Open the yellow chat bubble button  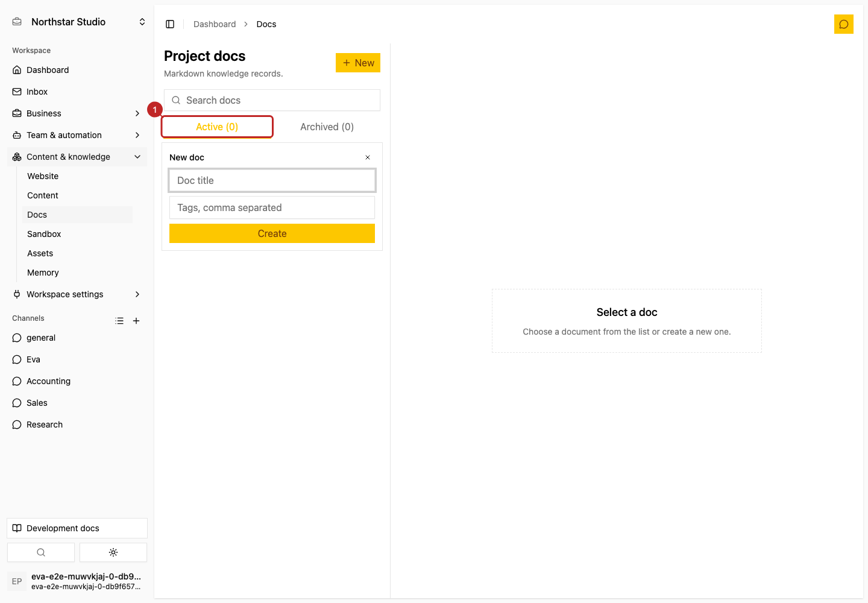(844, 24)
